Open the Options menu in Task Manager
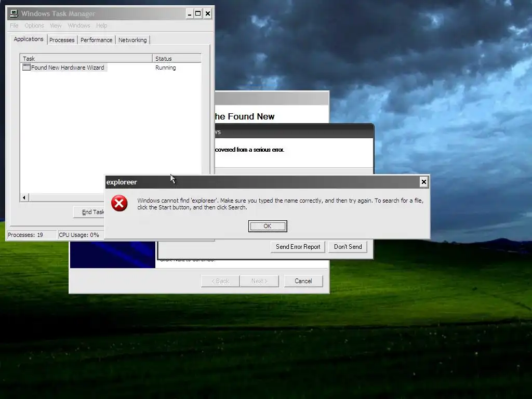The image size is (532, 399). [x=34, y=25]
